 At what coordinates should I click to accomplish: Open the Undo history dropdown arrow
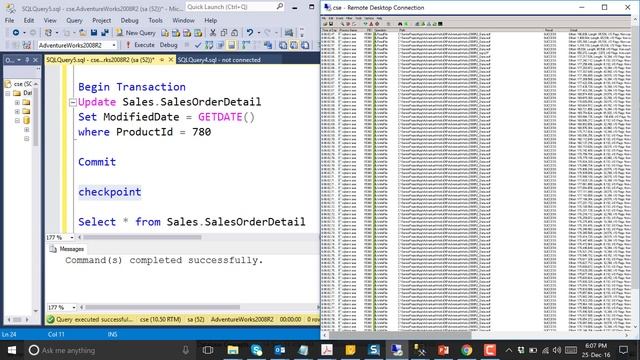point(258,33)
